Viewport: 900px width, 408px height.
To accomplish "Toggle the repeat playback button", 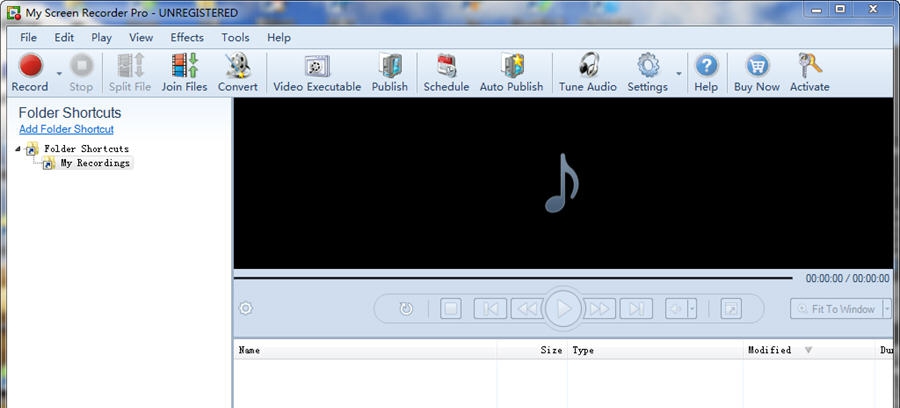I will 406,309.
